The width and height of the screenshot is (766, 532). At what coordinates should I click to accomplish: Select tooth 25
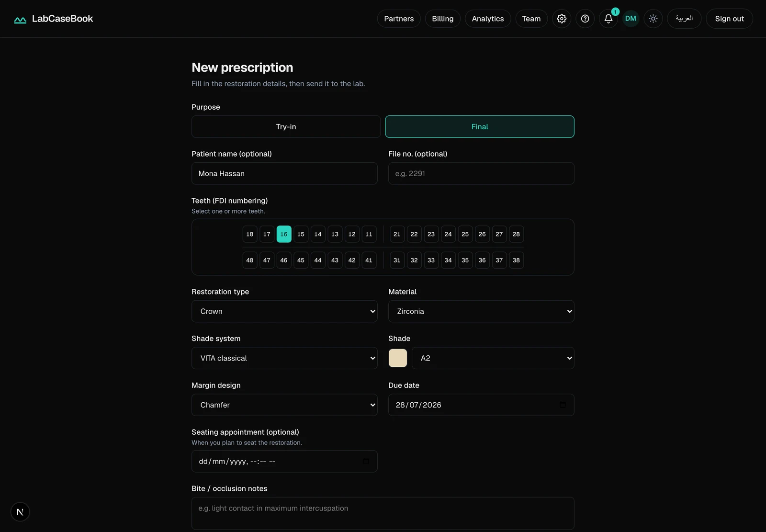tap(465, 234)
